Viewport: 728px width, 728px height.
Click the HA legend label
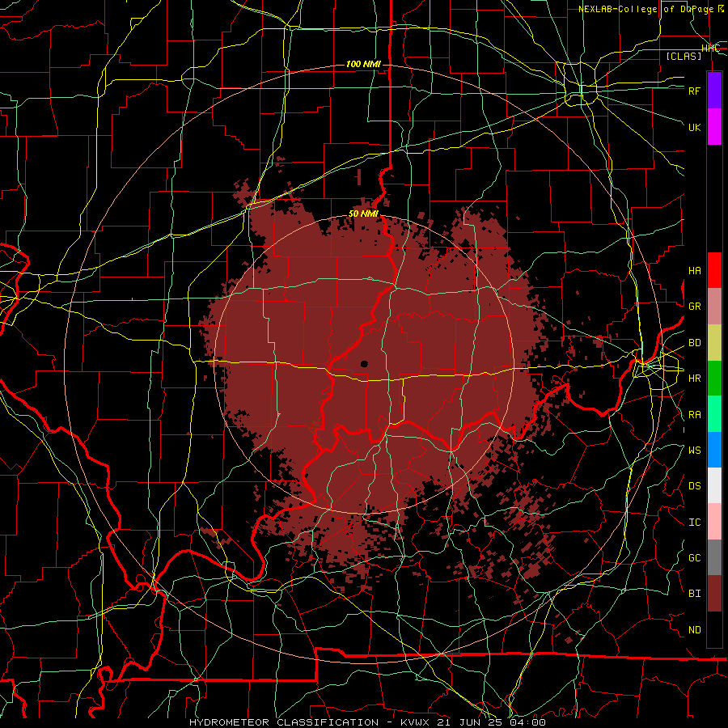point(694,271)
